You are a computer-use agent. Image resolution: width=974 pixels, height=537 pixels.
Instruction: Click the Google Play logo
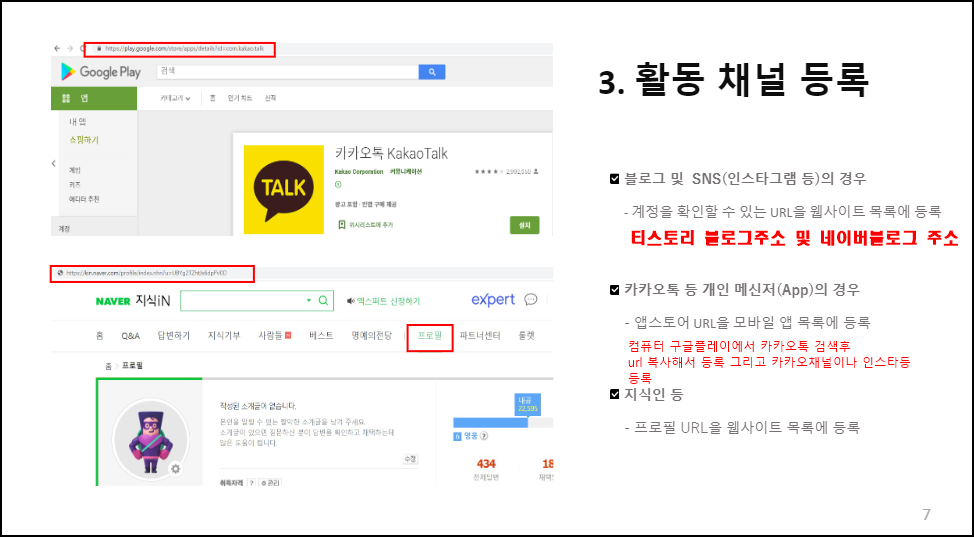coord(101,72)
